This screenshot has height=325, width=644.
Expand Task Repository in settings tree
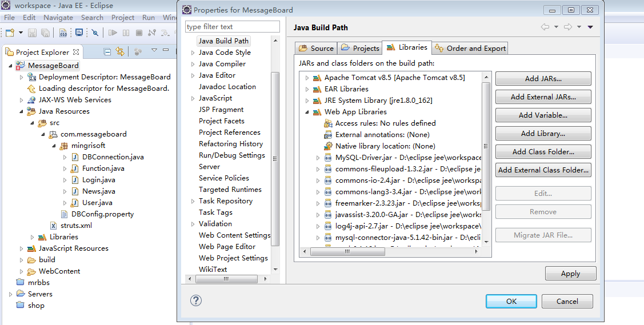(193, 201)
